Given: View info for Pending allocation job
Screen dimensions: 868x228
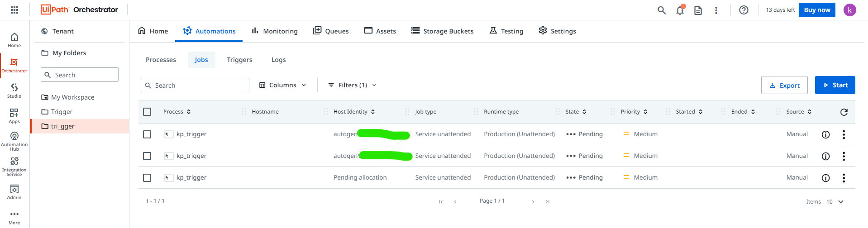Looking at the screenshot, I should pos(825,178).
